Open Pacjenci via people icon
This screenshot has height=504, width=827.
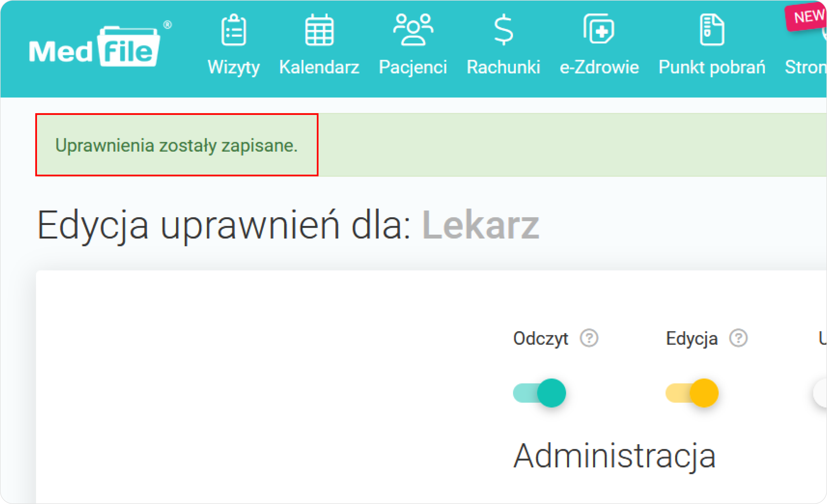(413, 30)
